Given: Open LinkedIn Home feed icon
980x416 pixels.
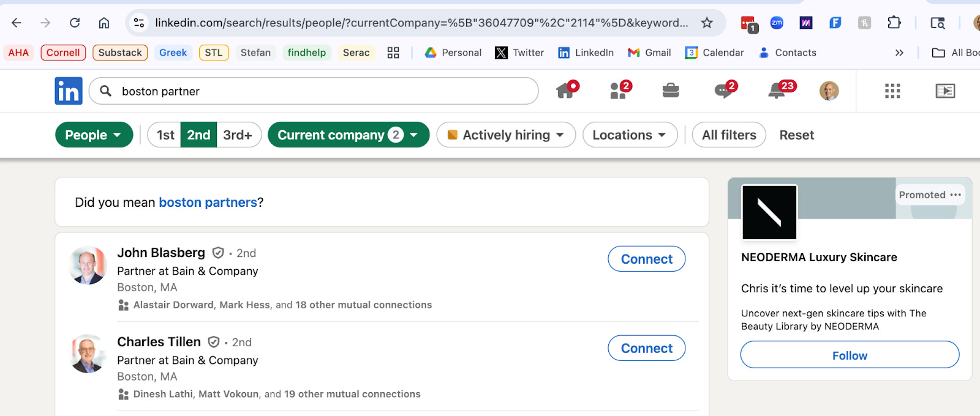Looking at the screenshot, I should pos(567,91).
